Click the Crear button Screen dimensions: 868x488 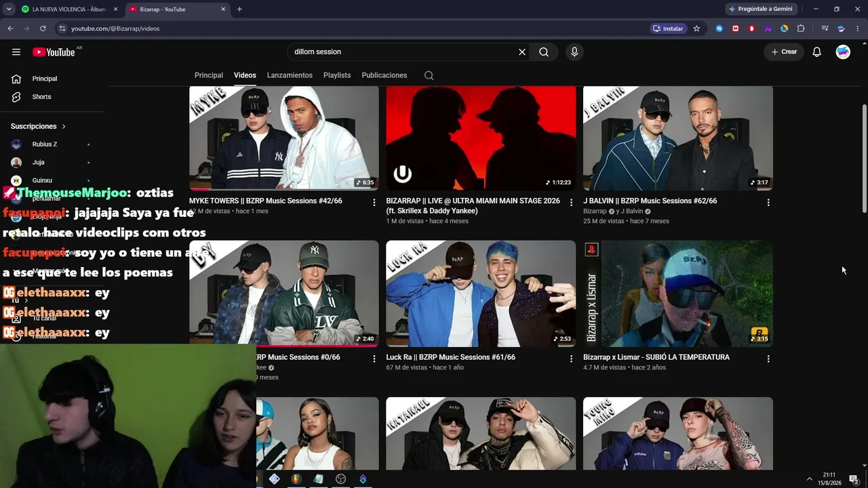784,52
